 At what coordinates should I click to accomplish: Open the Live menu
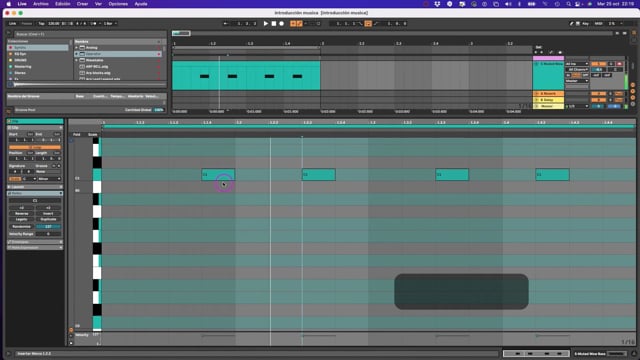coord(22,4)
